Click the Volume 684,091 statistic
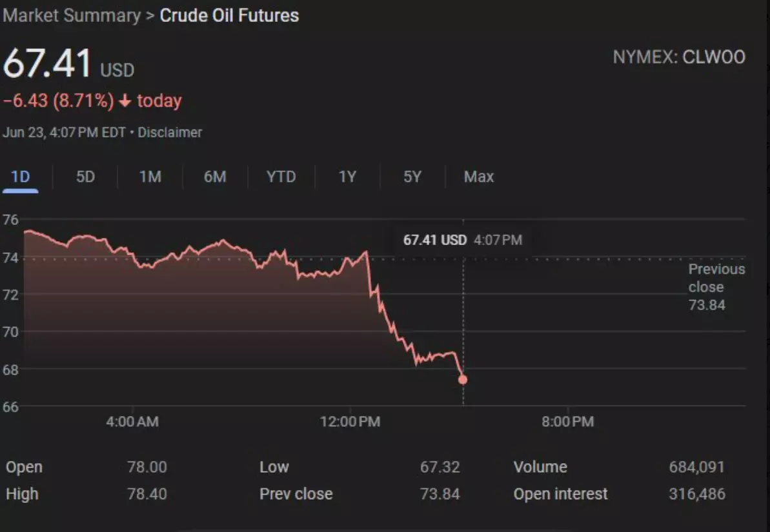The height and width of the screenshot is (532, 770). pos(540,466)
